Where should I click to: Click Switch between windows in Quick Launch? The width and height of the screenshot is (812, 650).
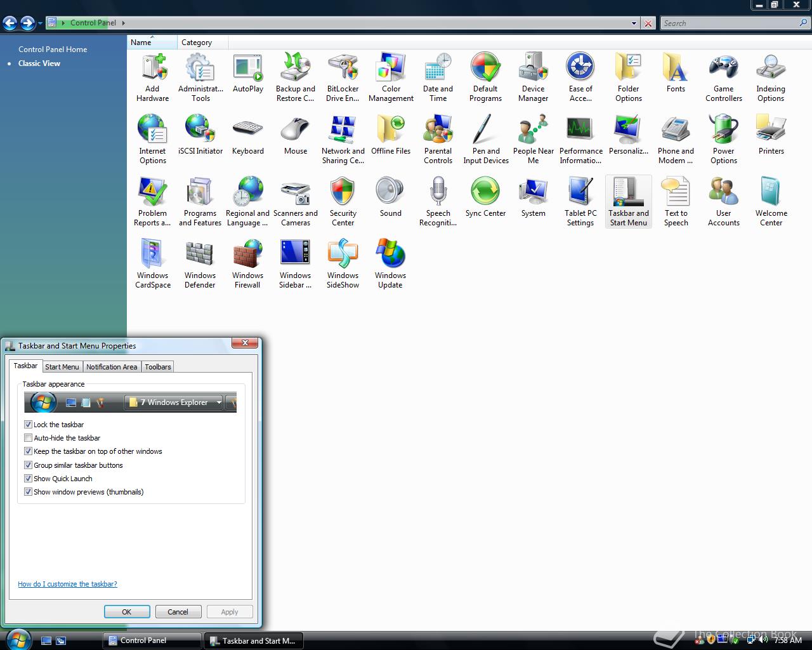click(x=61, y=641)
